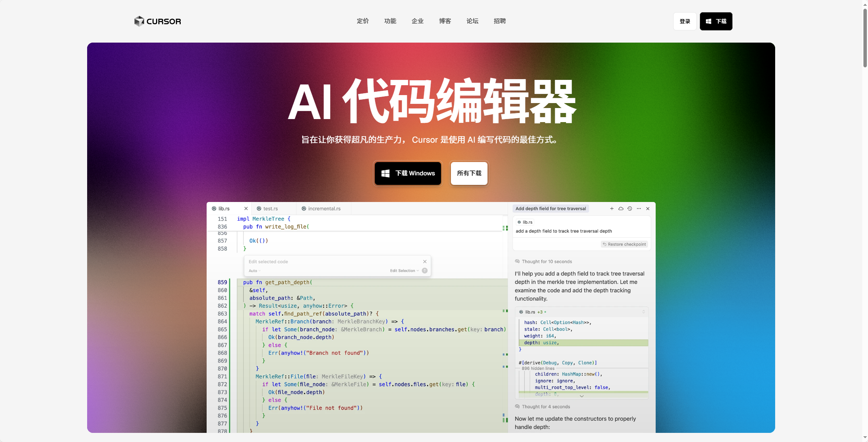Expand diff with bottom chevron
The image size is (868, 442).
[x=581, y=396]
